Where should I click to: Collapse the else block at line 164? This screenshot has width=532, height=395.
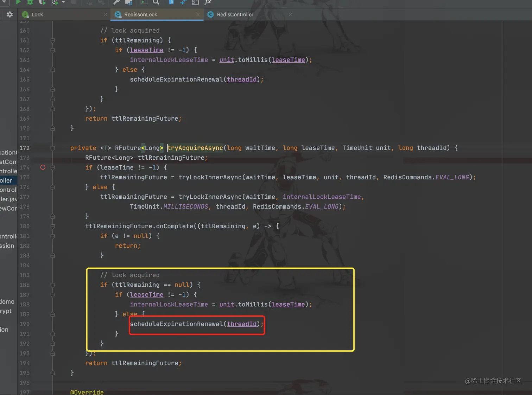(x=53, y=70)
